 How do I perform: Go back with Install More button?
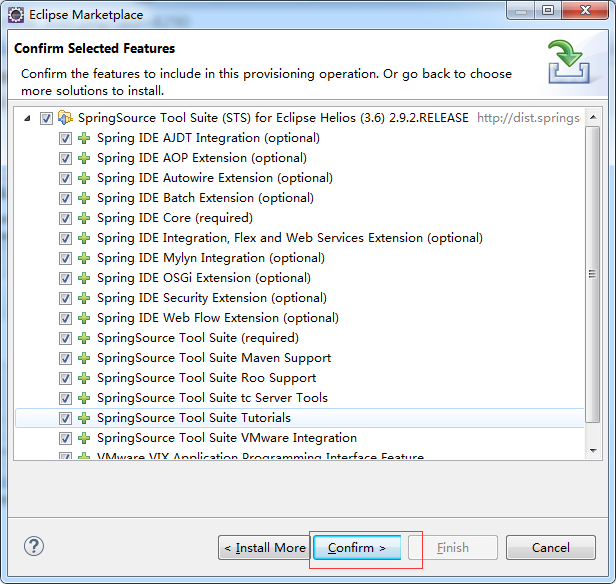tap(264, 548)
